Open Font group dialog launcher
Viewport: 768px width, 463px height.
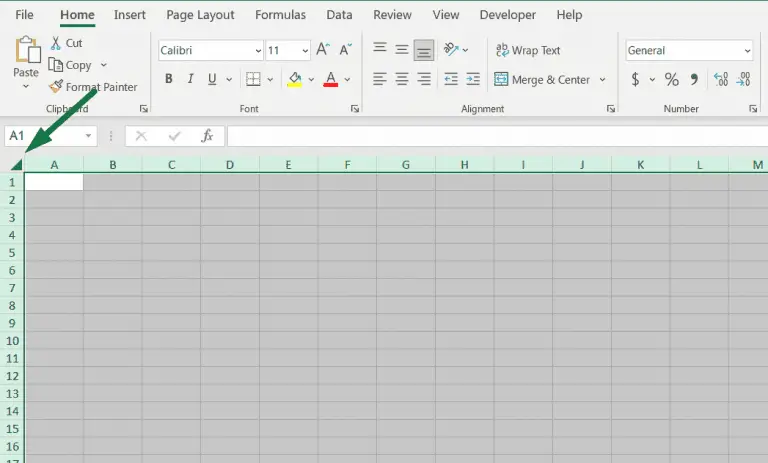click(355, 109)
